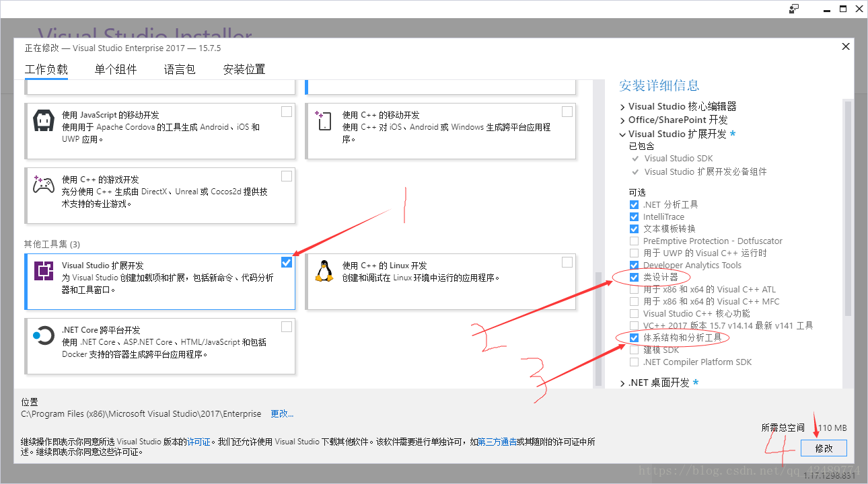Enable Visual C++ ATL for x86 and x64

click(x=634, y=289)
